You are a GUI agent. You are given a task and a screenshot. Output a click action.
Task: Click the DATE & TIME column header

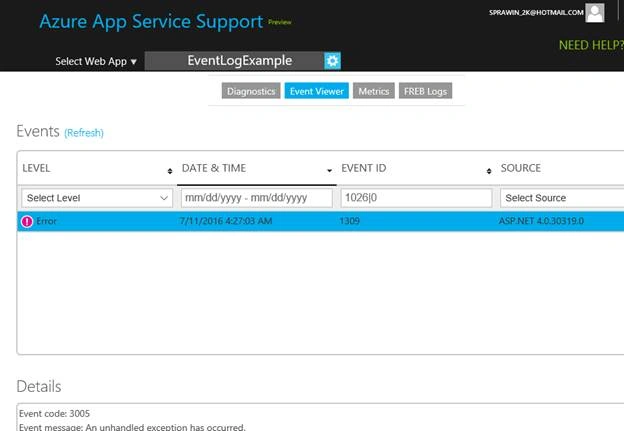coord(214,168)
